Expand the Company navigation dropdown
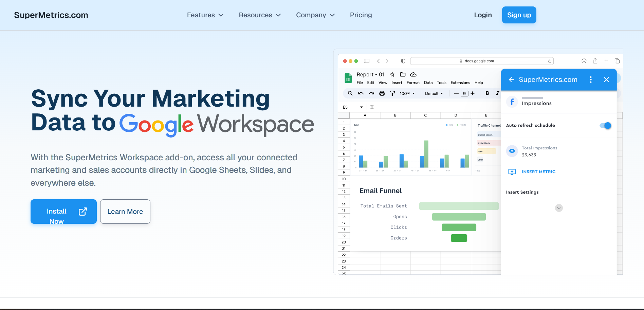Image resolution: width=644 pixels, height=310 pixels. coord(315,15)
